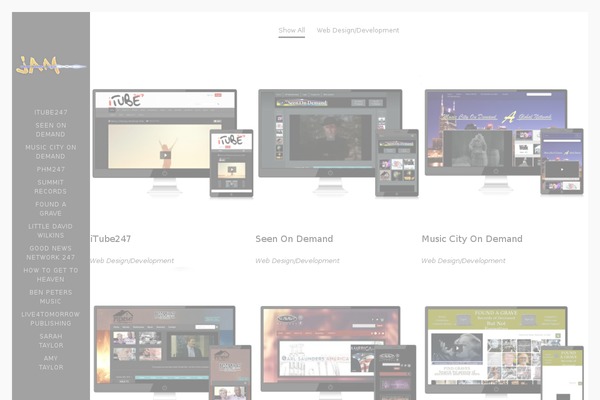Click the category label under Seen On Demand
The image size is (600, 400).
297,261
